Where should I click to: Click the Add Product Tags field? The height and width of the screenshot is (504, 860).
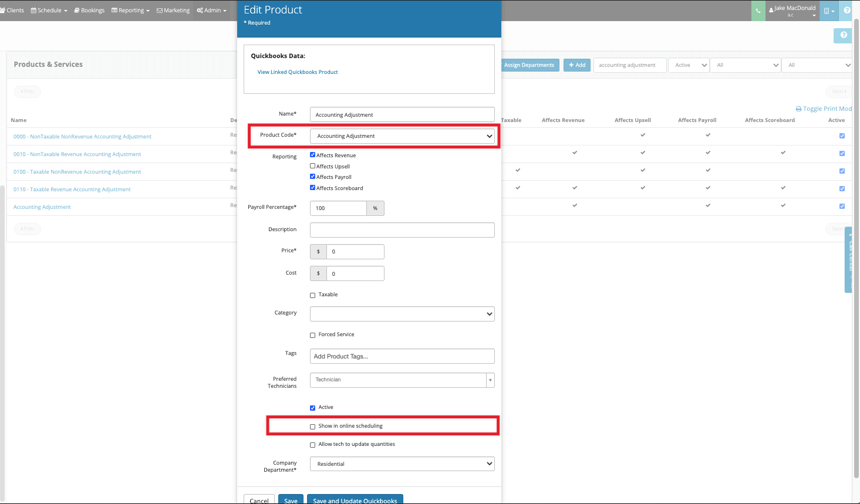pyautogui.click(x=402, y=356)
